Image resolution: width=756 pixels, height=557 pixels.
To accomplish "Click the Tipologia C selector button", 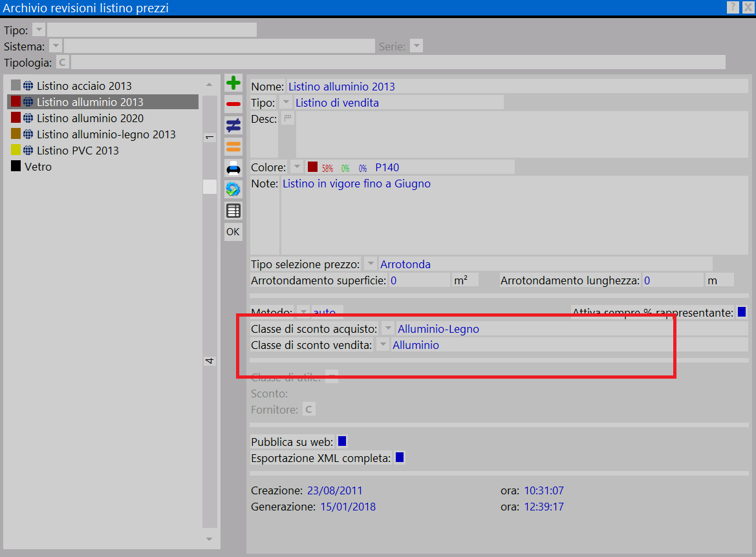I will (62, 63).
